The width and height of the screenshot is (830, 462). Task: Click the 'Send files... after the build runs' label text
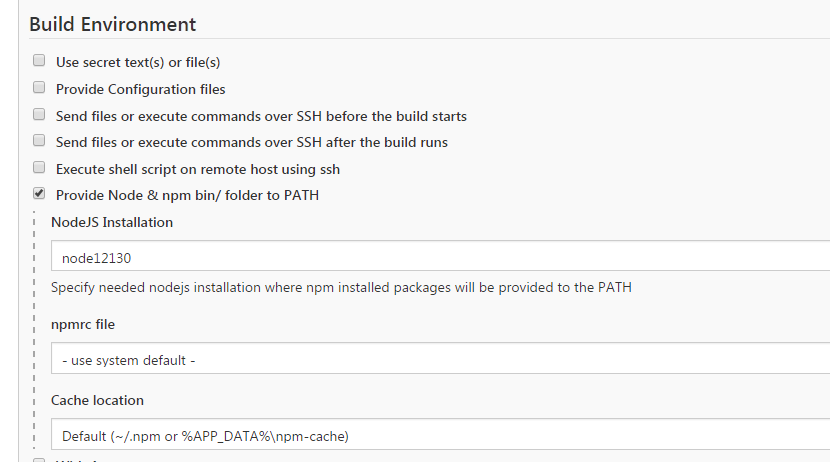click(x=251, y=142)
